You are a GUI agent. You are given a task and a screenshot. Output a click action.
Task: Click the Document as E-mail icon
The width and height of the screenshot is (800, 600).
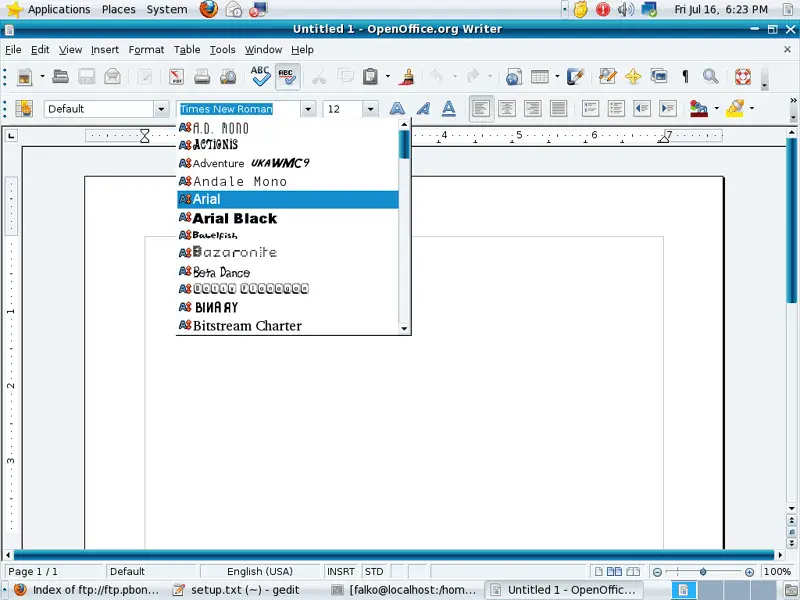tap(112, 77)
